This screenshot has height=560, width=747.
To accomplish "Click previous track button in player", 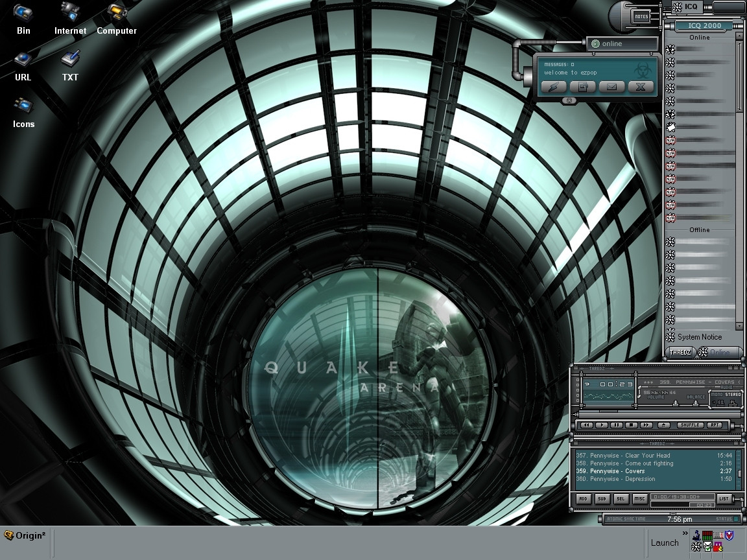I will (587, 425).
